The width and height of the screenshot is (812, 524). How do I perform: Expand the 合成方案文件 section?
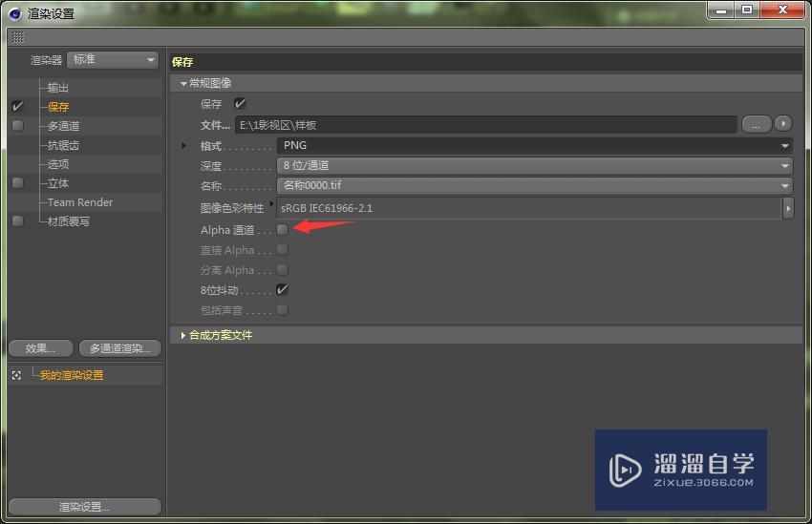(x=183, y=335)
